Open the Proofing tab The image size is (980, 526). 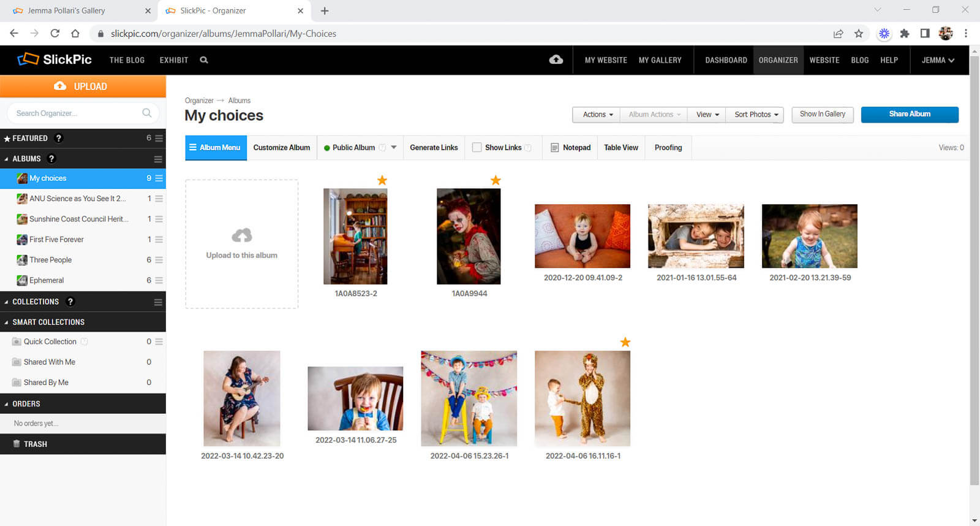click(x=668, y=148)
